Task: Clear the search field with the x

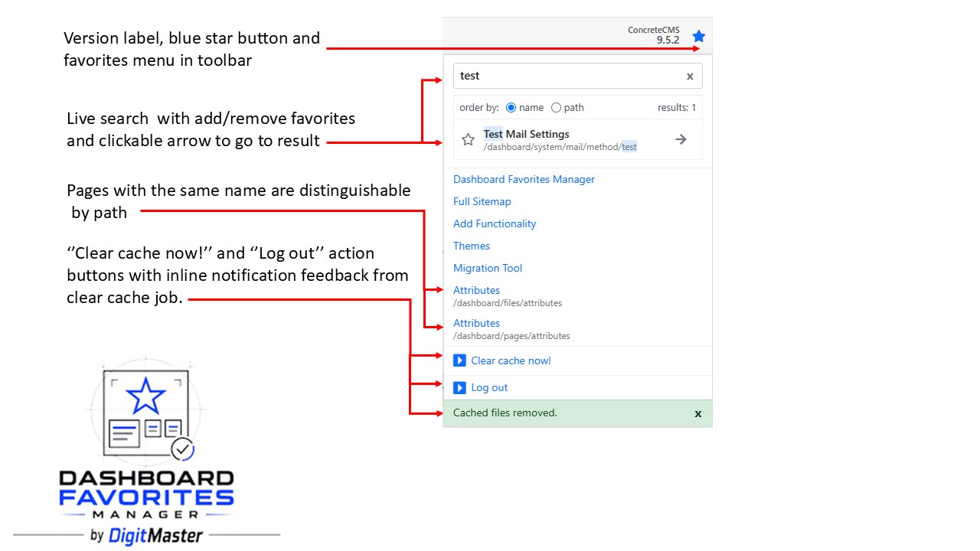Action: [x=690, y=76]
